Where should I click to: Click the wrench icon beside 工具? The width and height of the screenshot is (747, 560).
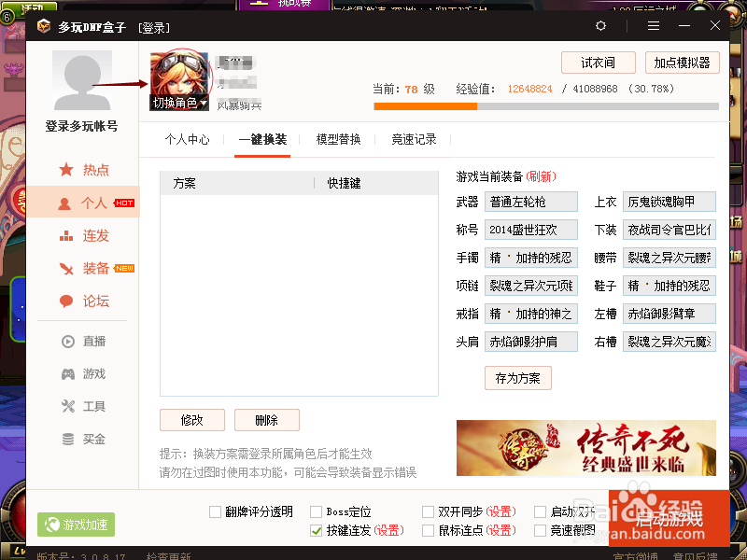[68, 406]
